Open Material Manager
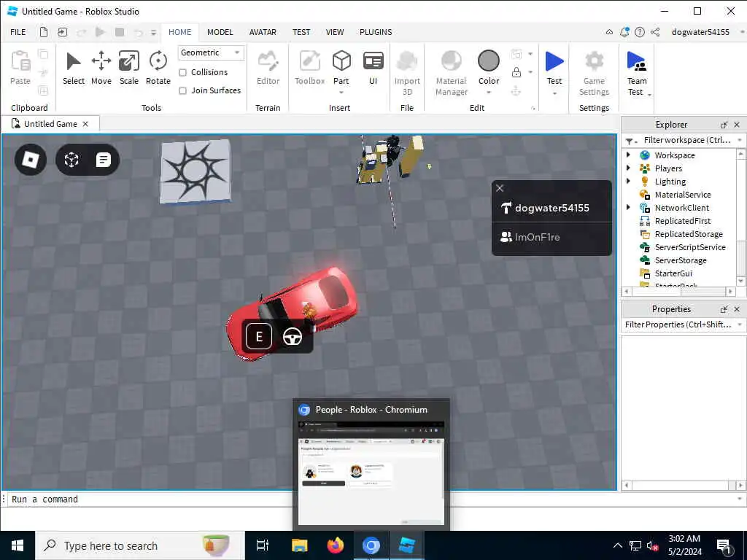This screenshot has width=747, height=560. [451, 74]
